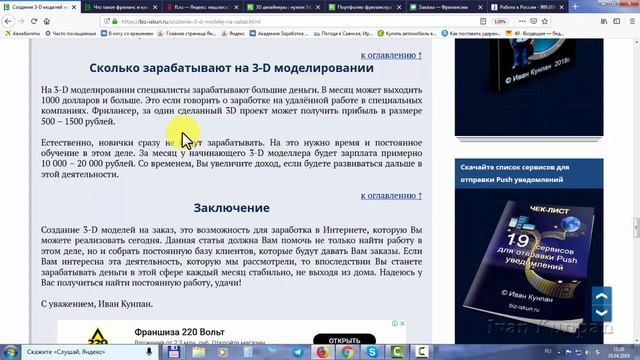640x360 pixels.
Task: Open the Firefox hamburger menu
Action: (632, 21)
